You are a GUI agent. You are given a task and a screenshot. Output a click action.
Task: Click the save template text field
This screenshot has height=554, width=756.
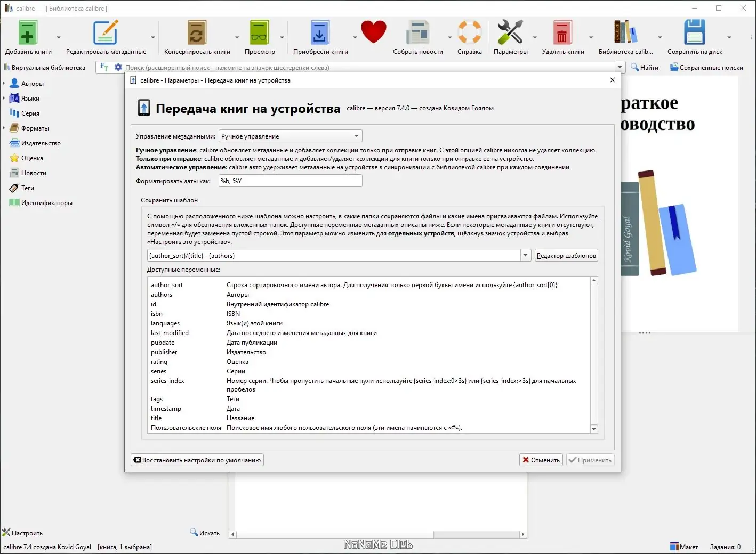point(334,255)
